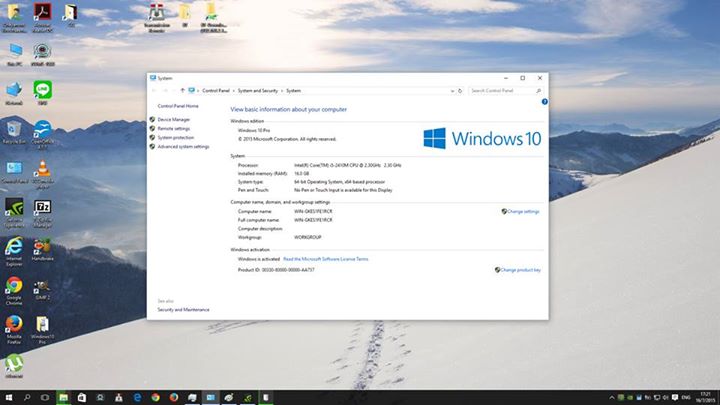The height and width of the screenshot is (405, 720).
Task: Click the Windows 10 Pro edition text
Action: click(254, 130)
